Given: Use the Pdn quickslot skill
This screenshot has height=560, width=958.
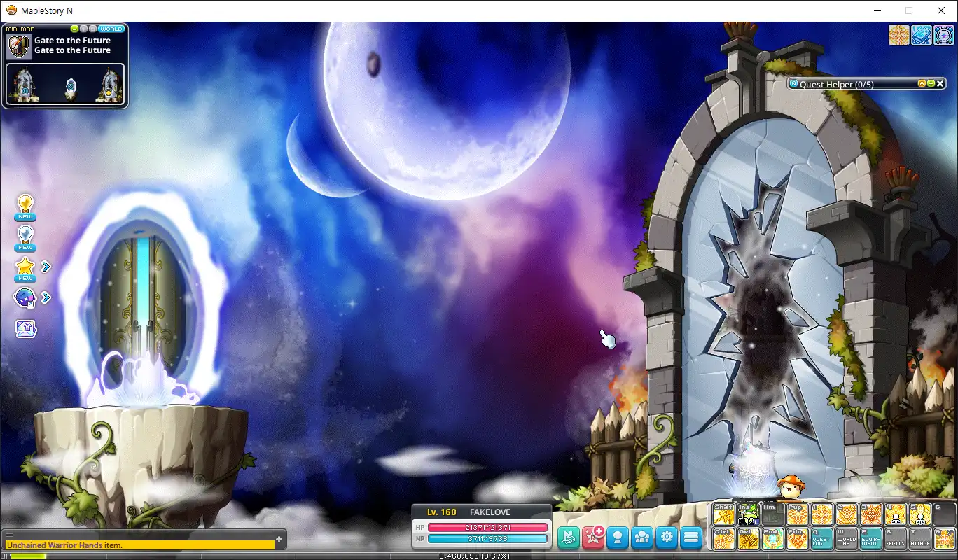Looking at the screenshot, I should pos(798,538).
